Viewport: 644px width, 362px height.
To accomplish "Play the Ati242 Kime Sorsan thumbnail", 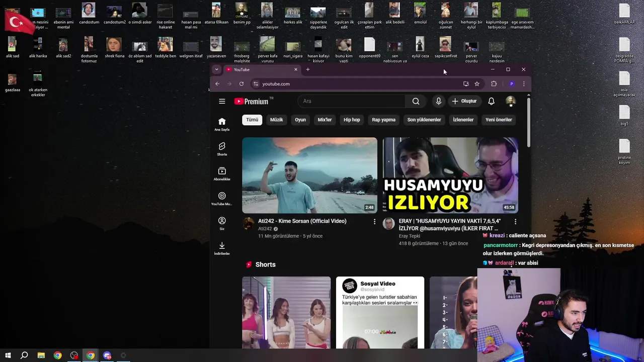I will pyautogui.click(x=309, y=175).
